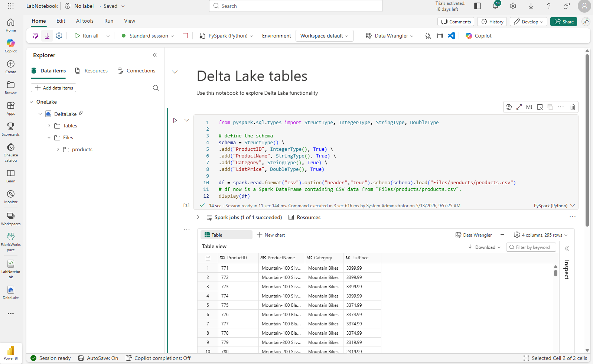593x364 pixels.
Task: Open Apps in the left sidebar
Action: point(11,108)
